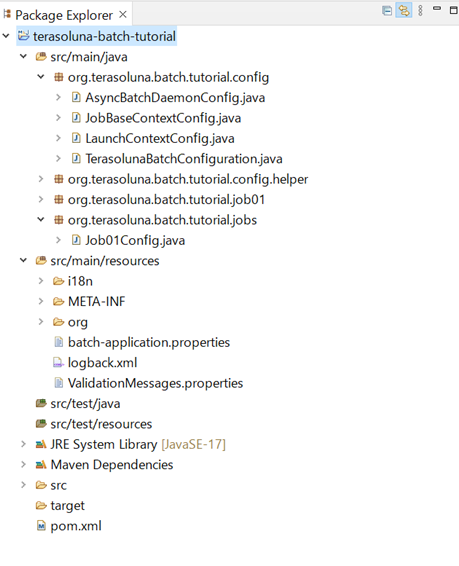Close the Package Explorer tab
The width and height of the screenshot is (459, 566).
point(123,15)
